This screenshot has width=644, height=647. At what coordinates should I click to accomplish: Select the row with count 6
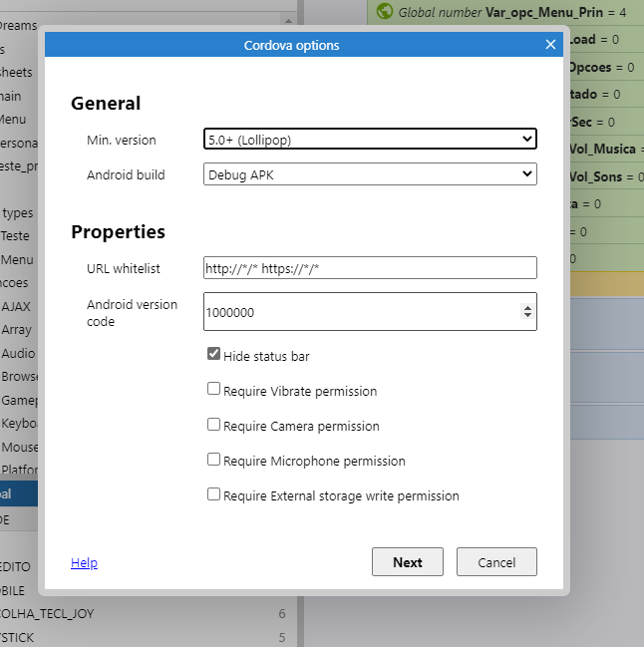pyautogui.click(x=149, y=613)
